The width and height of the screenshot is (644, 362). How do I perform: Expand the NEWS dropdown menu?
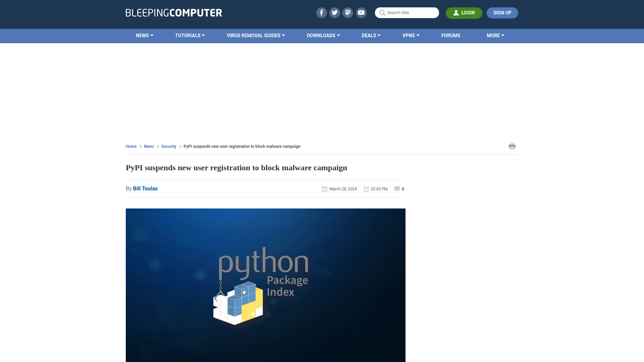click(145, 35)
